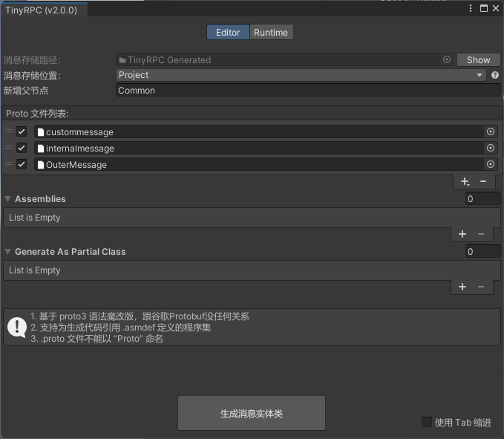Viewport: 504px width, 439px height.
Task: Switch to the Editor tab
Action: point(228,33)
